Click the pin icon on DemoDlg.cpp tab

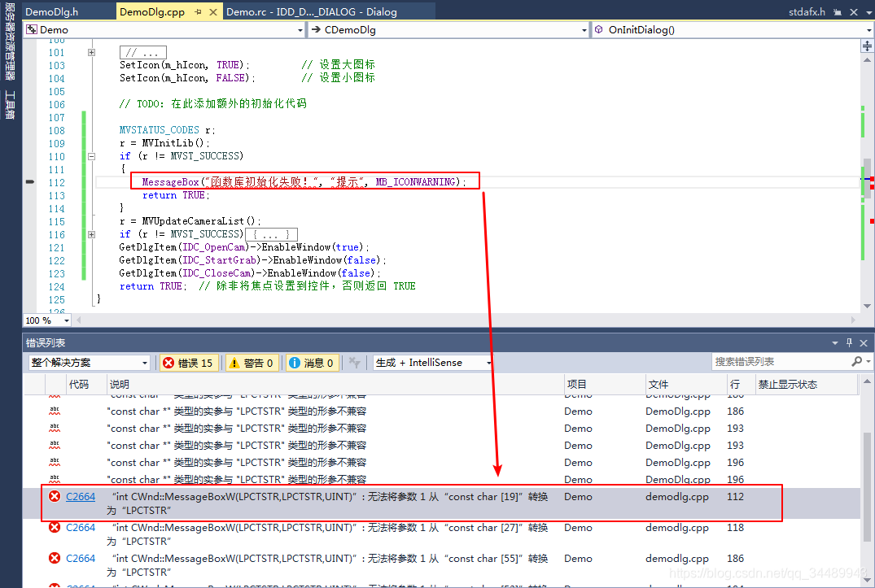[198, 11]
